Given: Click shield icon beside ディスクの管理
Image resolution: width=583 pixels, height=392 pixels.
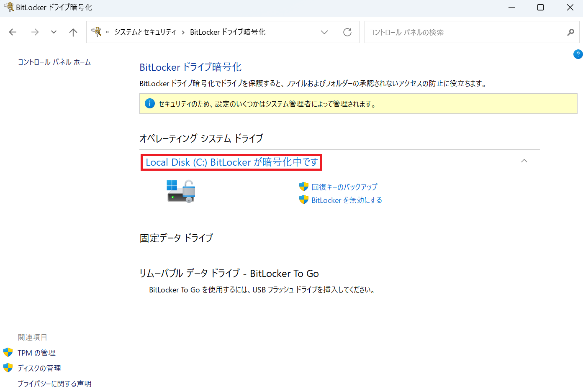Looking at the screenshot, I should point(8,368).
